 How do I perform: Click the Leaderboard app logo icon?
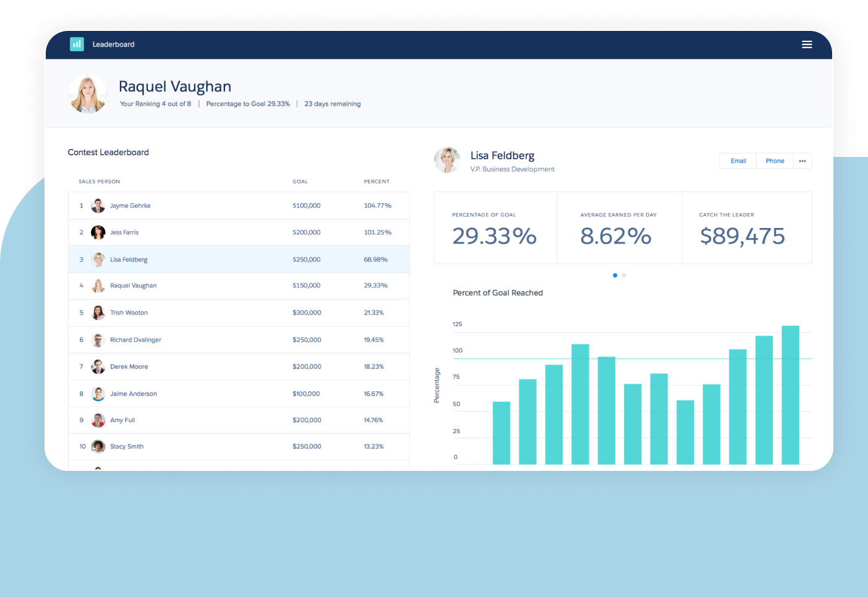point(77,44)
